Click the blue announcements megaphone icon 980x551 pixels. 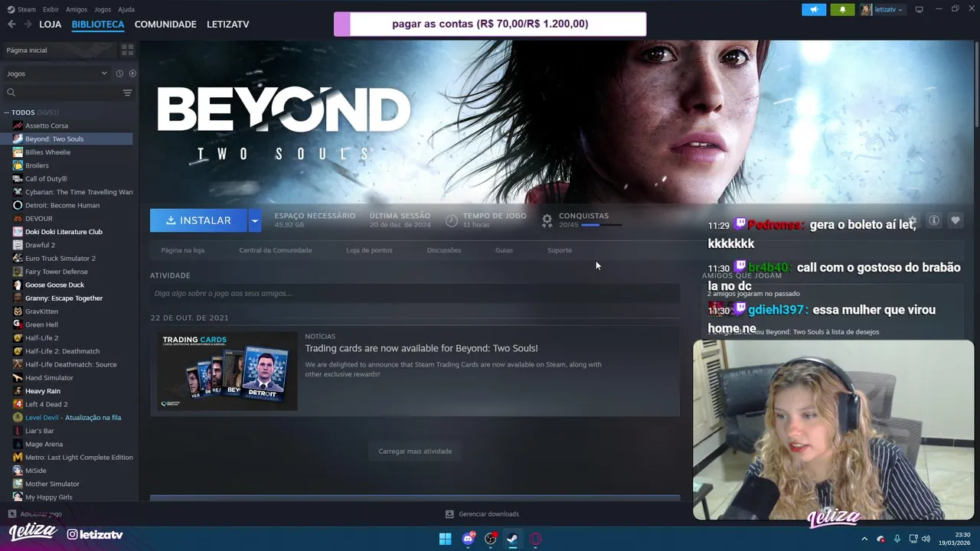point(814,9)
